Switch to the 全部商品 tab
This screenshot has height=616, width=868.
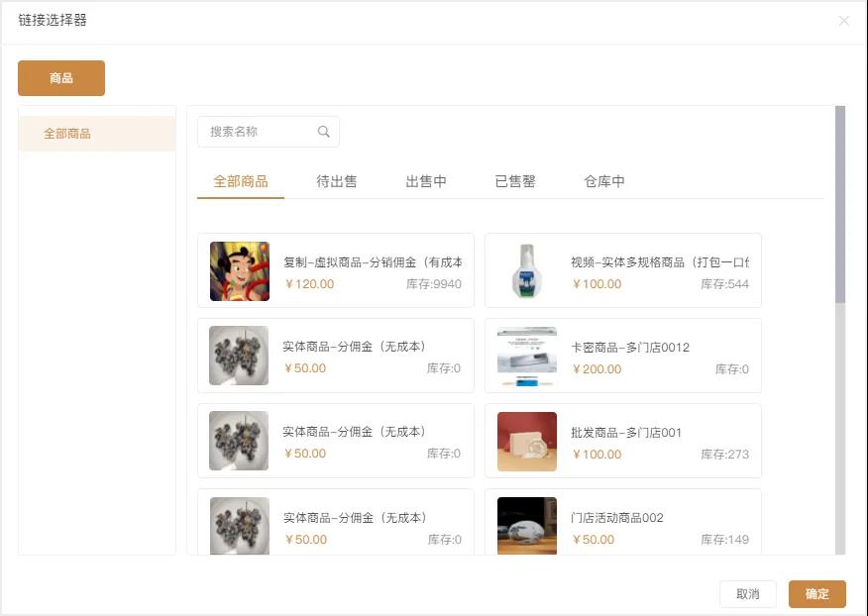tap(240, 181)
